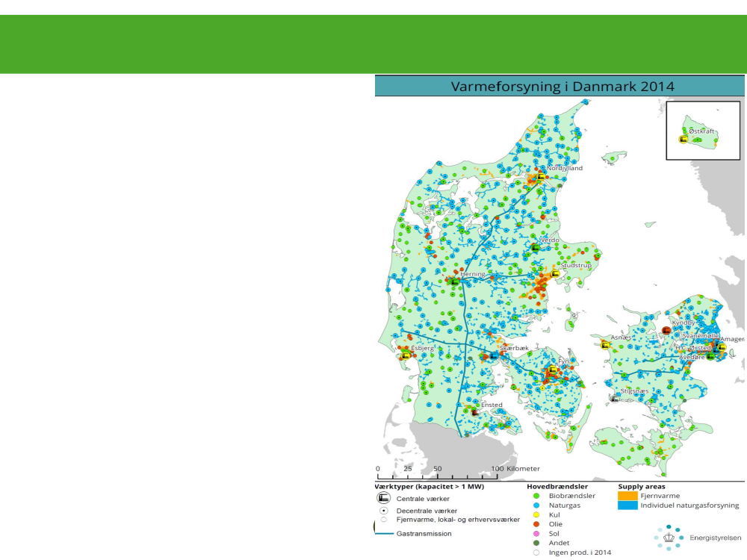Click the Gastransmission legend line
Viewport: 747px width, 560px height.
(384, 533)
